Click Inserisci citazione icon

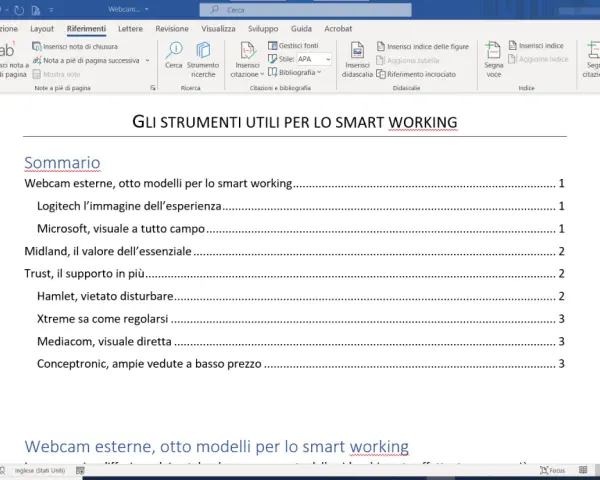[248, 51]
